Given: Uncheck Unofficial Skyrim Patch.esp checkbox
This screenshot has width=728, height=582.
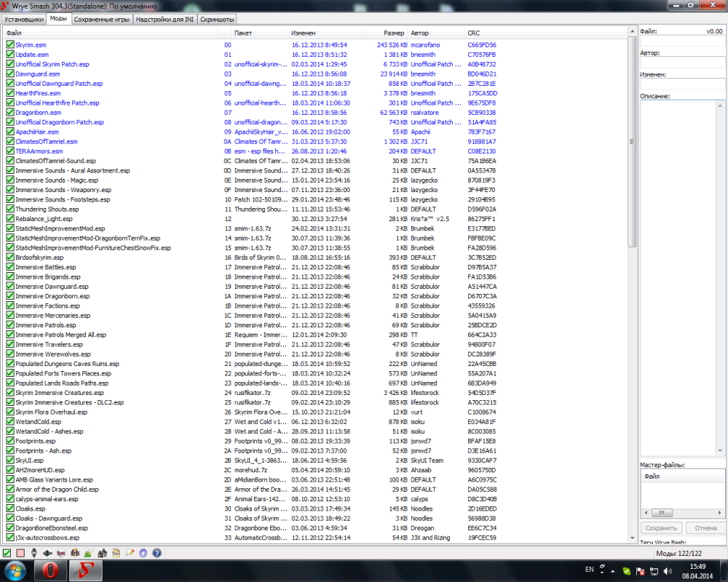Looking at the screenshot, I should pos(9,64).
